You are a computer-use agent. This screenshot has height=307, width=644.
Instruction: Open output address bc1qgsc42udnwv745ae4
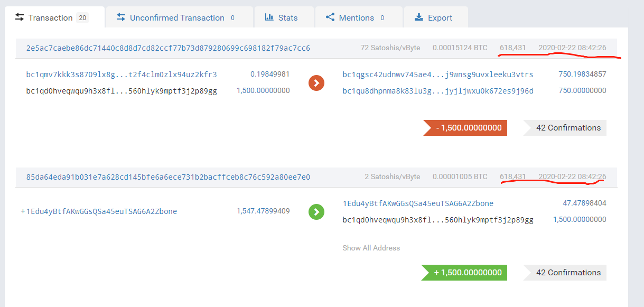(438, 75)
